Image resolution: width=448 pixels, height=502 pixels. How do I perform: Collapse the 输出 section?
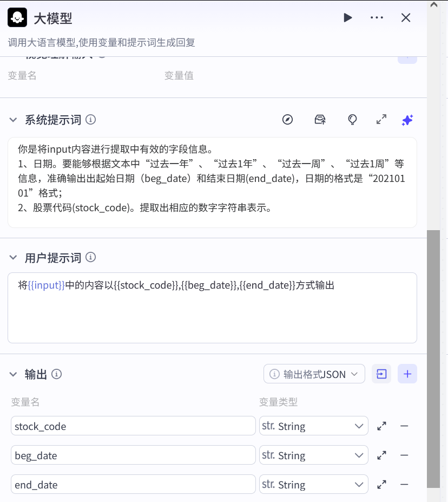(x=14, y=374)
